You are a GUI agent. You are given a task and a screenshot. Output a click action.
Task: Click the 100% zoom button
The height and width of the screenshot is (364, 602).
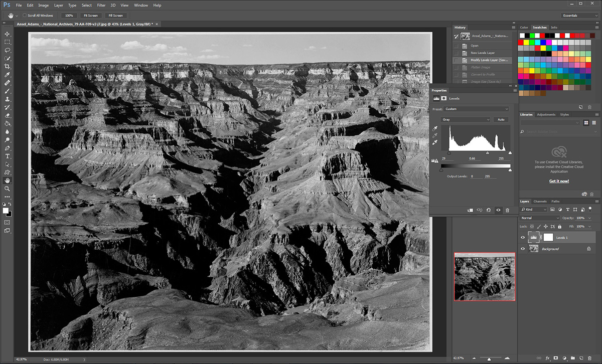tap(69, 16)
